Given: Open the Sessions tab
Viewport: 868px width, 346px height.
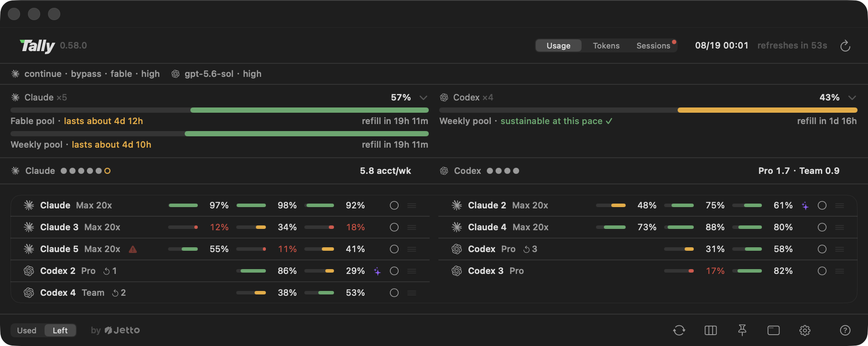Looking at the screenshot, I should (x=653, y=45).
